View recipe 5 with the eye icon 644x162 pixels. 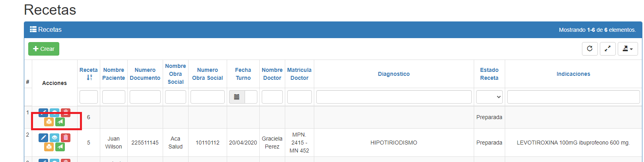click(54, 137)
